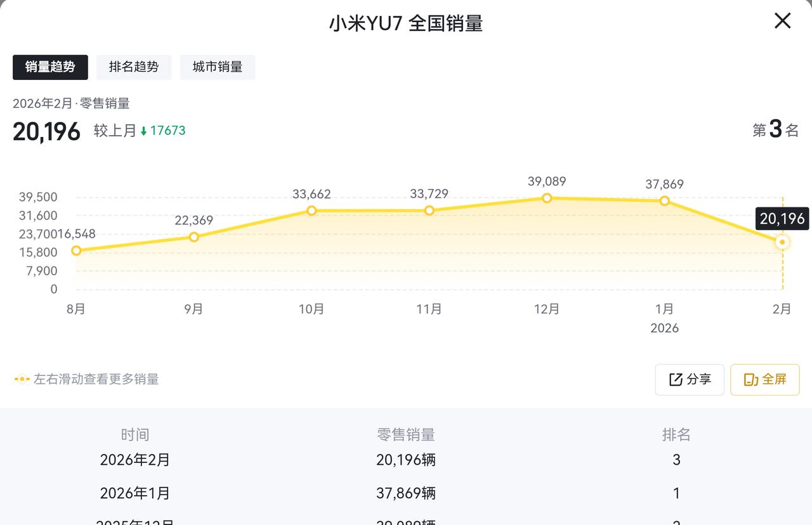Click the 较上月 comparison label
Viewport: 812px width, 525px height.
pos(115,131)
